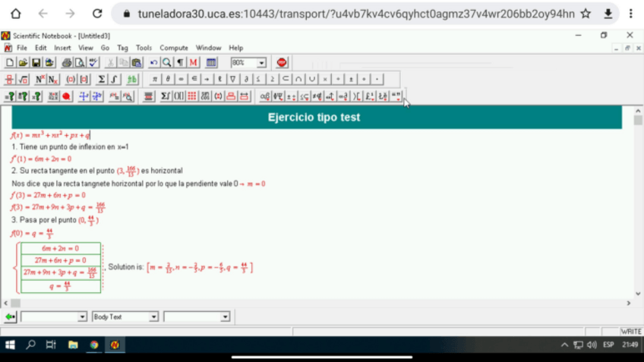644x362 pixels.
Task: Reload the browser page
Action: pos(97,14)
